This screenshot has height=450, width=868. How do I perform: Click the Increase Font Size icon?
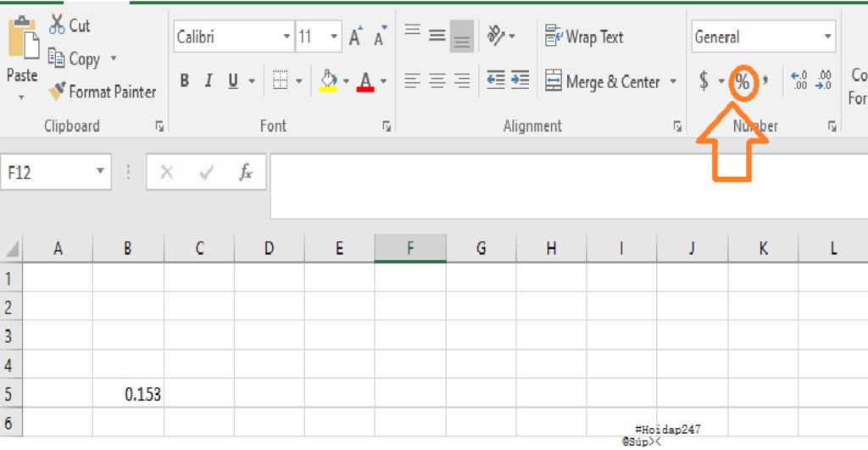(356, 37)
